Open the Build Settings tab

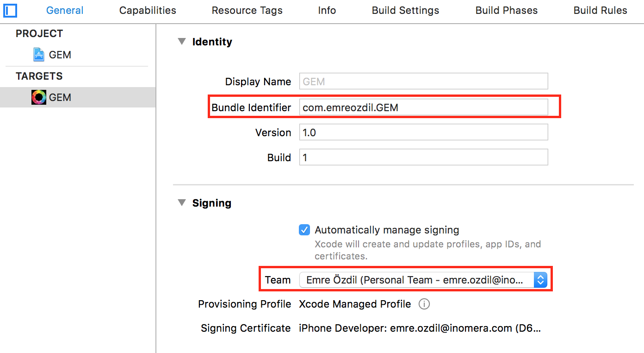pyautogui.click(x=405, y=10)
